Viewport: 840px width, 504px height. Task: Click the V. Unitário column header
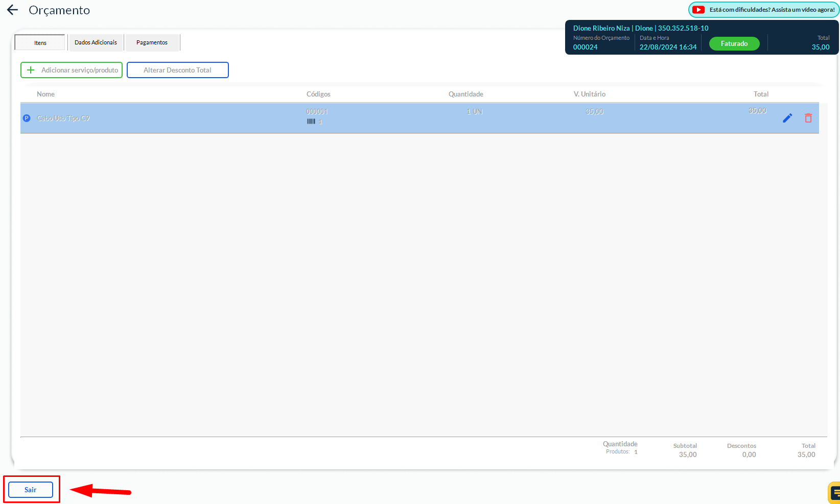[589, 94]
